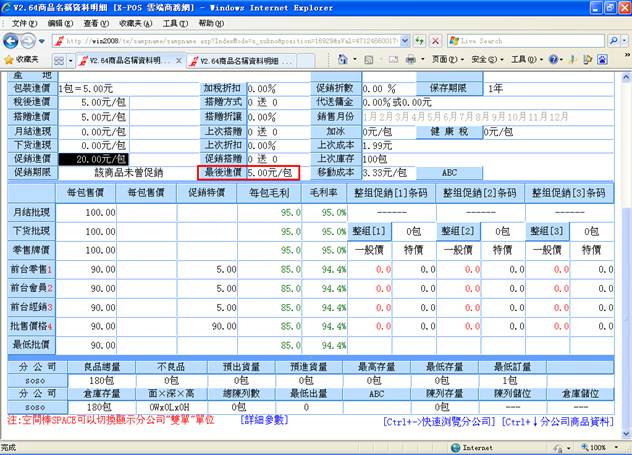
Task: Click the vertical page scrollbar
Action: [x=625, y=250]
